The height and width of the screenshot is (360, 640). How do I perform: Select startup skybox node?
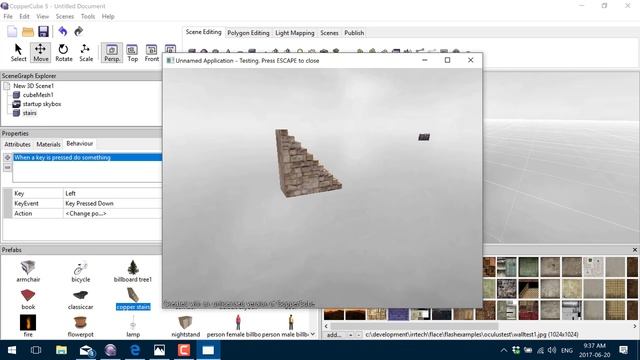(42, 104)
